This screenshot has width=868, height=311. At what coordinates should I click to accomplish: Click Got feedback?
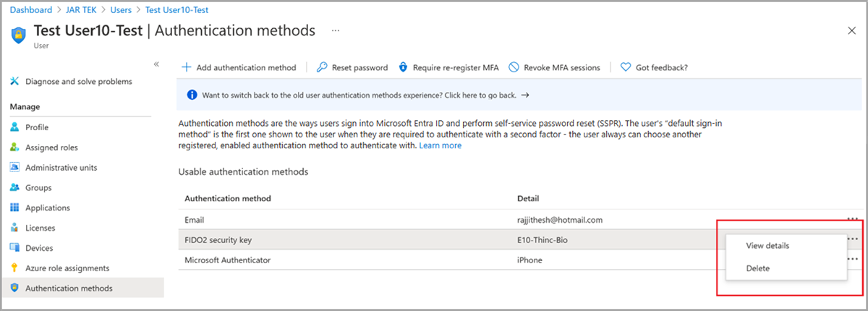pyautogui.click(x=654, y=67)
